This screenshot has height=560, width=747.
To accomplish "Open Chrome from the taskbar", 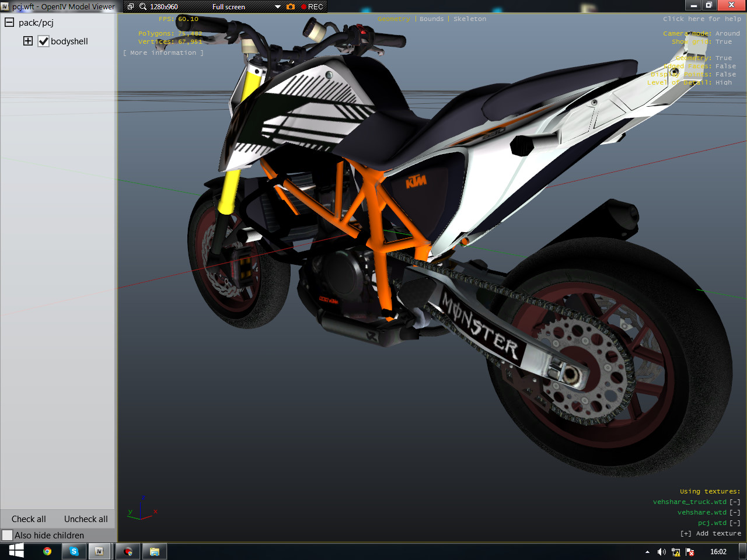I will [47, 551].
